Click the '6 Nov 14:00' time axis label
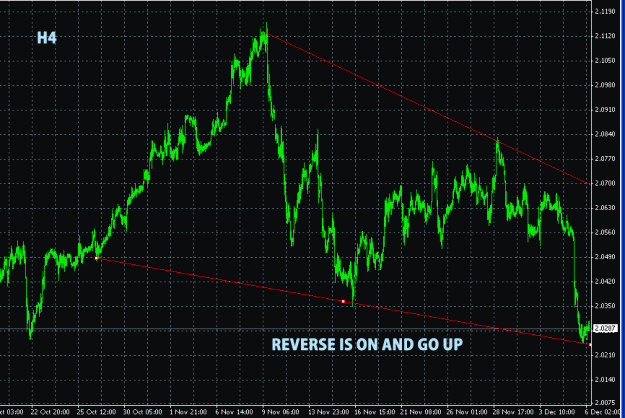 pyautogui.click(x=234, y=412)
